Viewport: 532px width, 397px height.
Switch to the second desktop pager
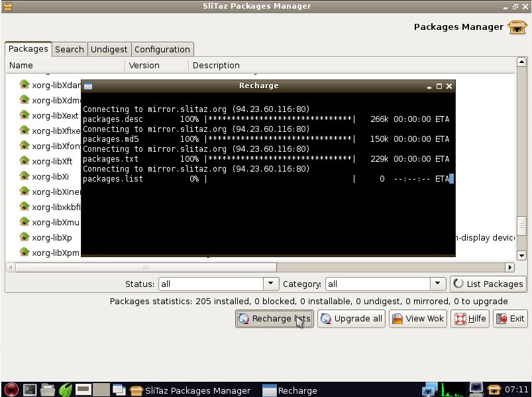click(x=101, y=390)
